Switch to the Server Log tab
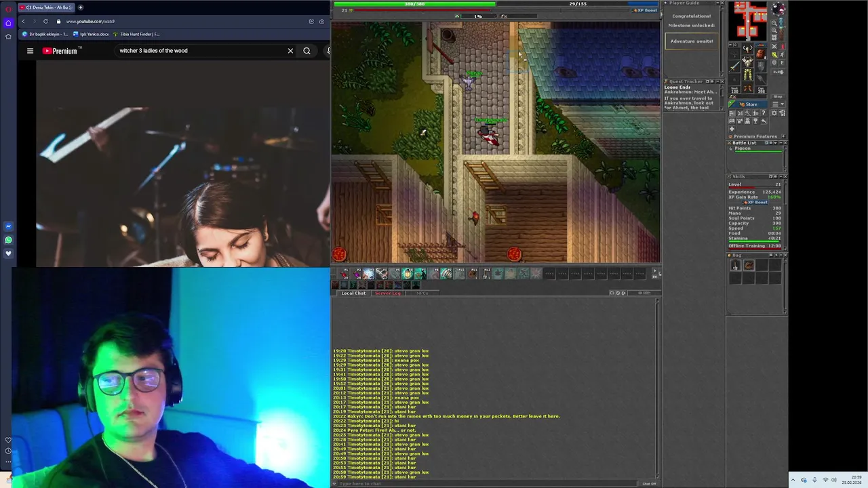Viewport: 868px width, 488px height. [388, 293]
